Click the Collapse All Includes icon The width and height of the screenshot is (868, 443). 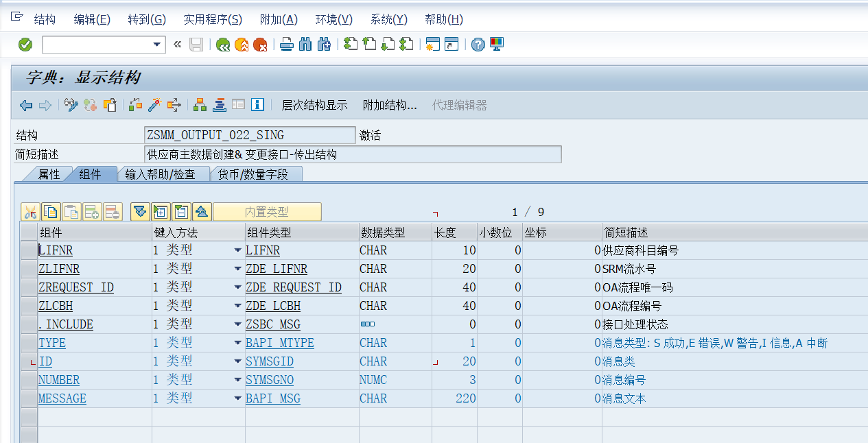202,212
